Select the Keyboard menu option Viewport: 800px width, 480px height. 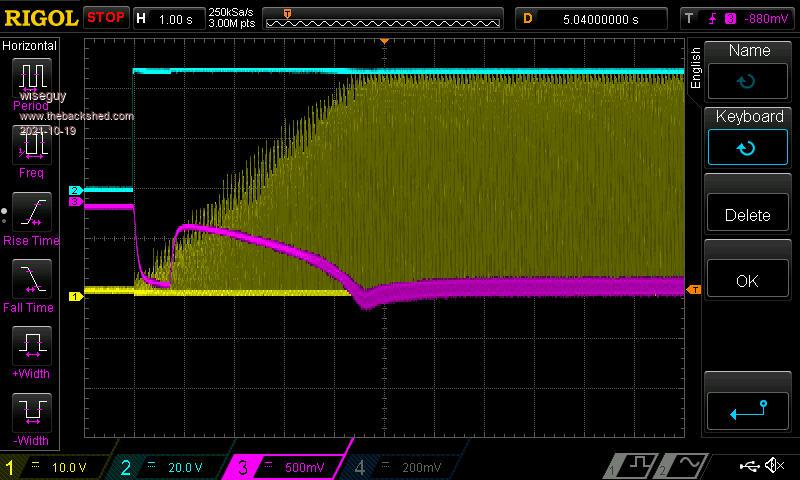(x=749, y=137)
